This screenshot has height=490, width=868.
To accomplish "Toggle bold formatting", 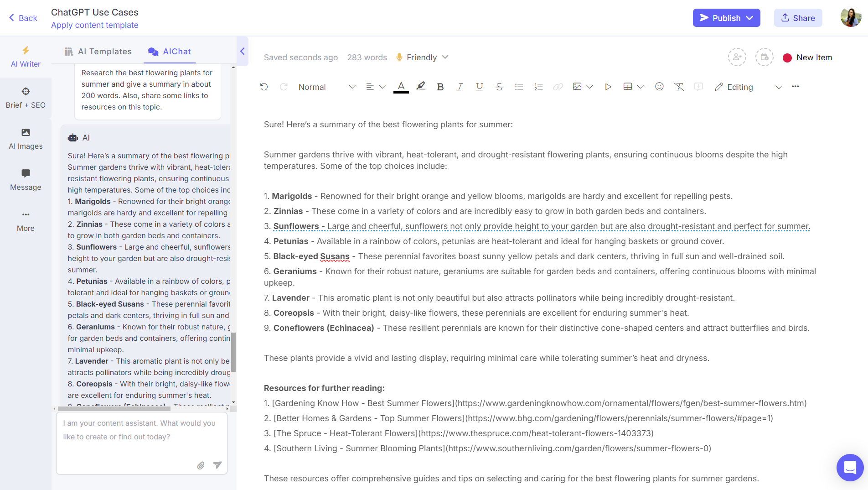I will pos(440,86).
